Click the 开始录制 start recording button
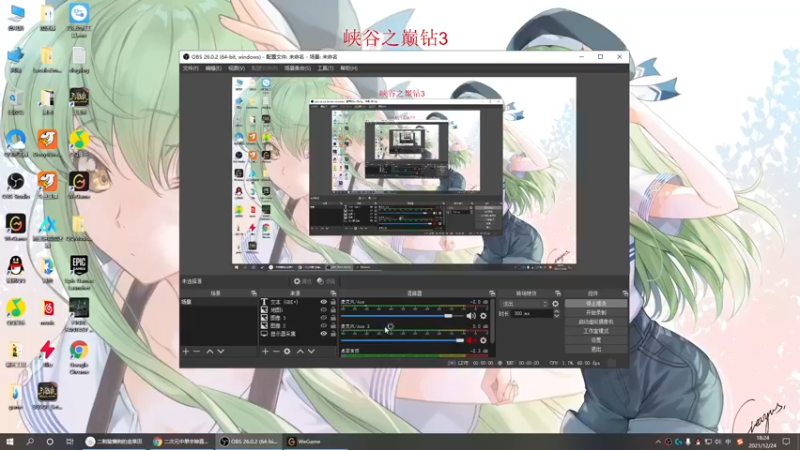This screenshot has height=450, width=800. click(596, 313)
